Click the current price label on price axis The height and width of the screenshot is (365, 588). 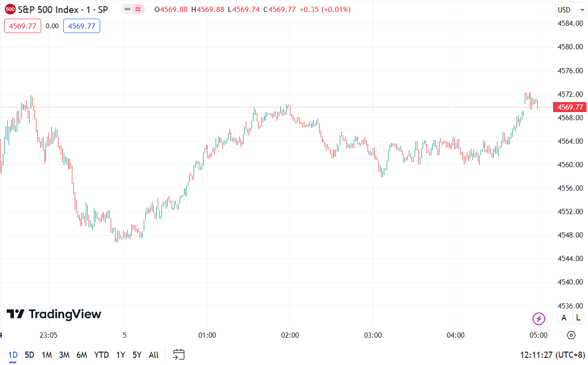570,107
